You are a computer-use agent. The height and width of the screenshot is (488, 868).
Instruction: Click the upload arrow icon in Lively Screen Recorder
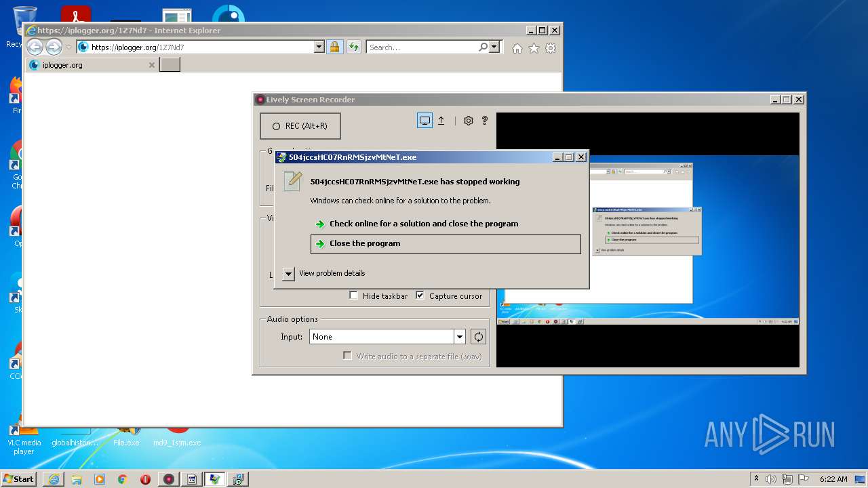(441, 121)
